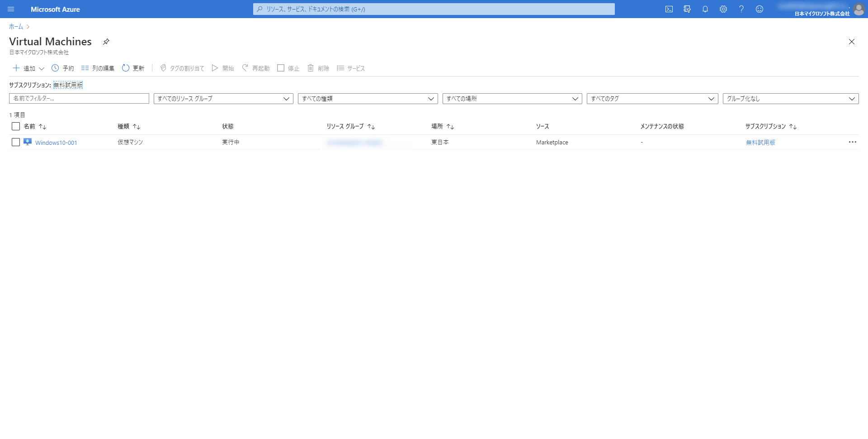Open the more options ellipsis for Windows10-001

coord(853,142)
